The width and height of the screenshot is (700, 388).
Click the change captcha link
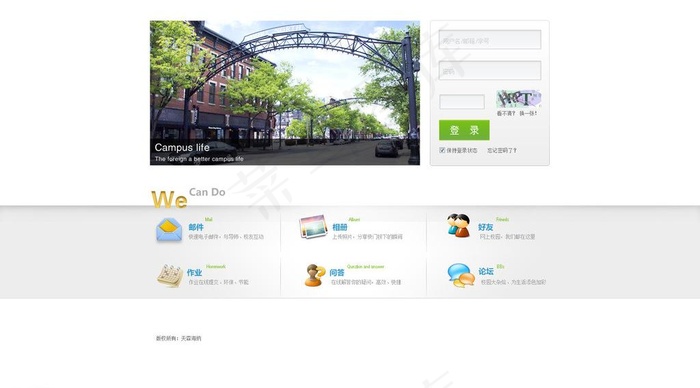point(528,113)
